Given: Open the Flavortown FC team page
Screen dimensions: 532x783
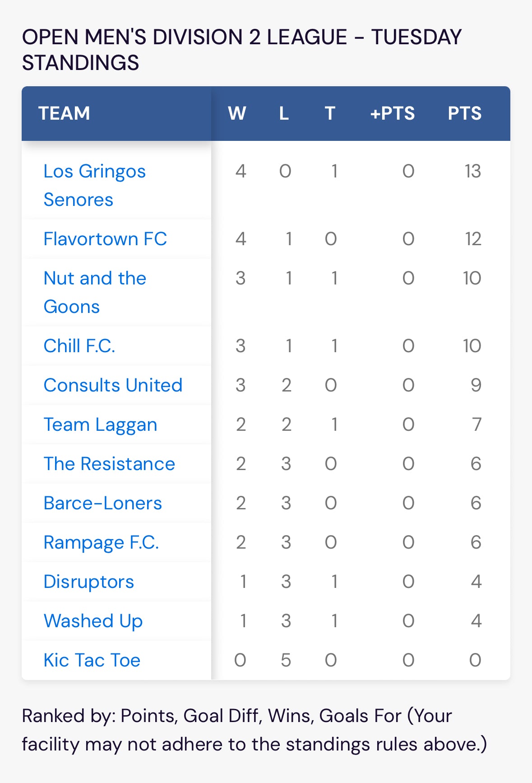Looking at the screenshot, I should click(x=105, y=239).
